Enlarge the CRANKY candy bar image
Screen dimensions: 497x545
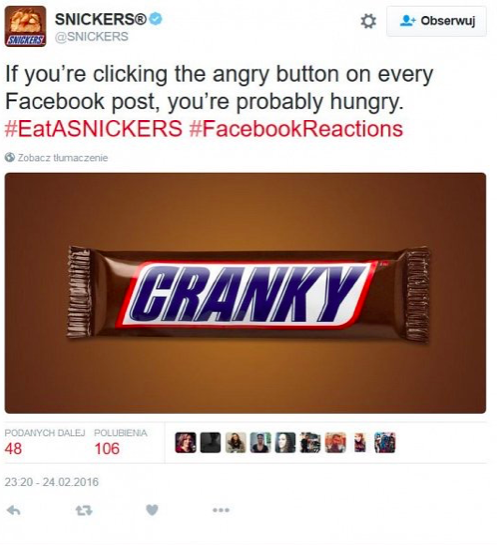(x=245, y=293)
